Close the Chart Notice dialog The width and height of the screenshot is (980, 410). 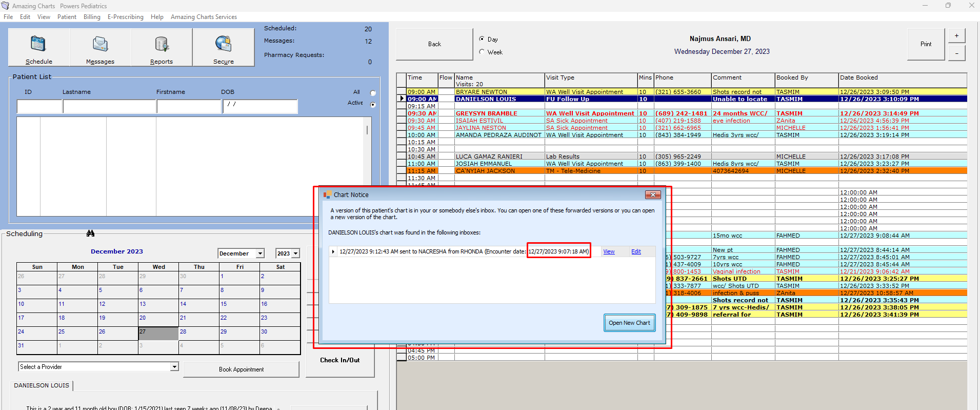click(x=652, y=195)
